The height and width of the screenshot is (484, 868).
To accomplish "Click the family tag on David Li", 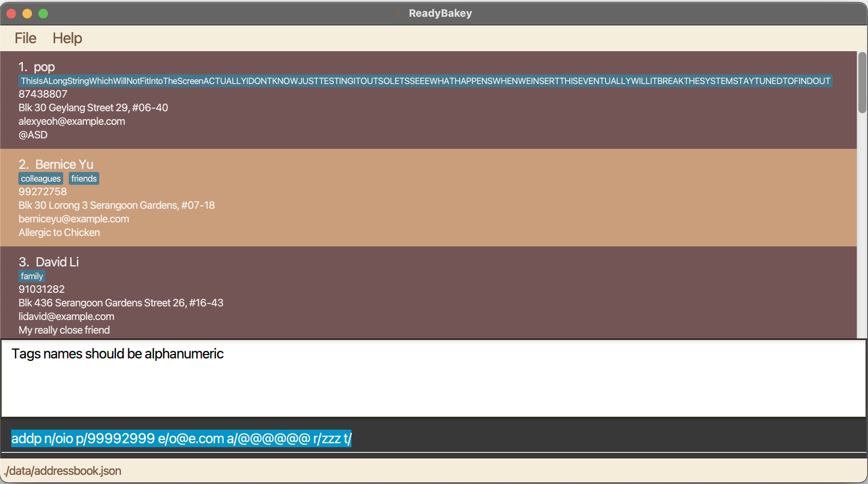I will [32, 276].
